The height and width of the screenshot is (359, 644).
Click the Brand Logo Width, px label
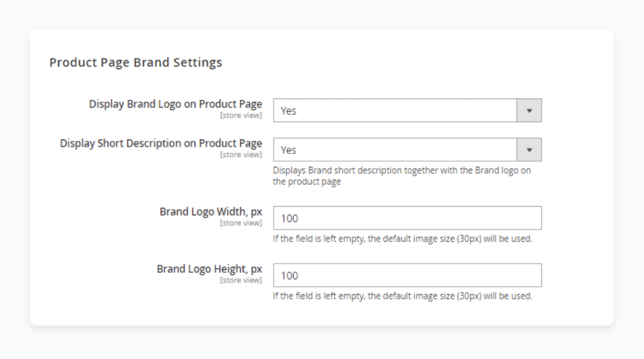(x=211, y=212)
